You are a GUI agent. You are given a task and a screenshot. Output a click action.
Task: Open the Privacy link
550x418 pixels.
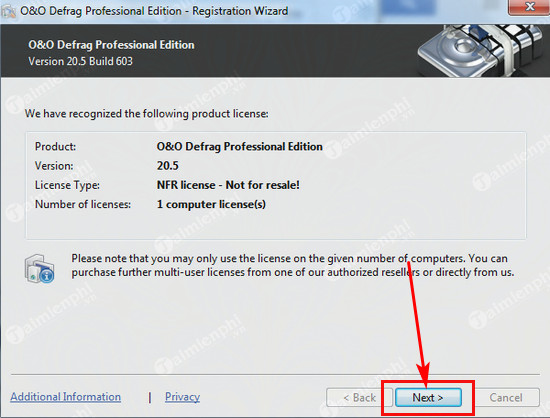pos(182,397)
